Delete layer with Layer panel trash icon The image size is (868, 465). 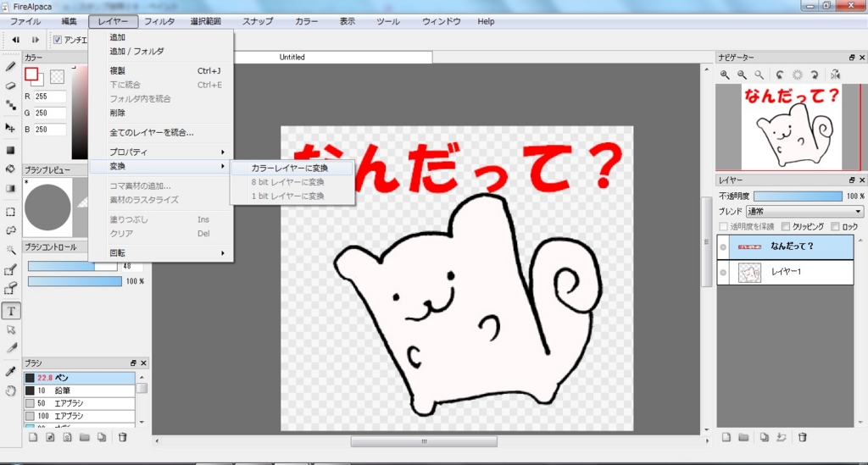802,437
